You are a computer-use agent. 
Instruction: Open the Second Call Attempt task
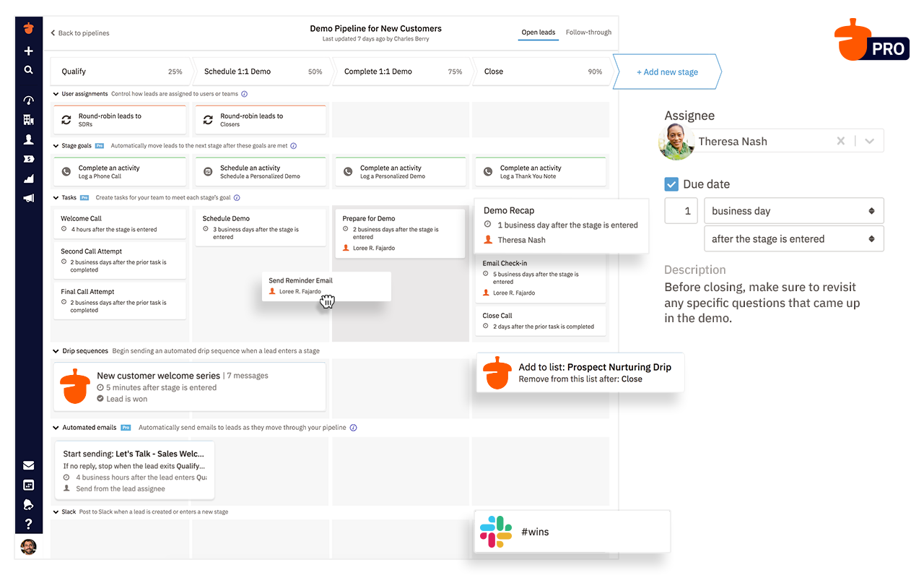[120, 260]
